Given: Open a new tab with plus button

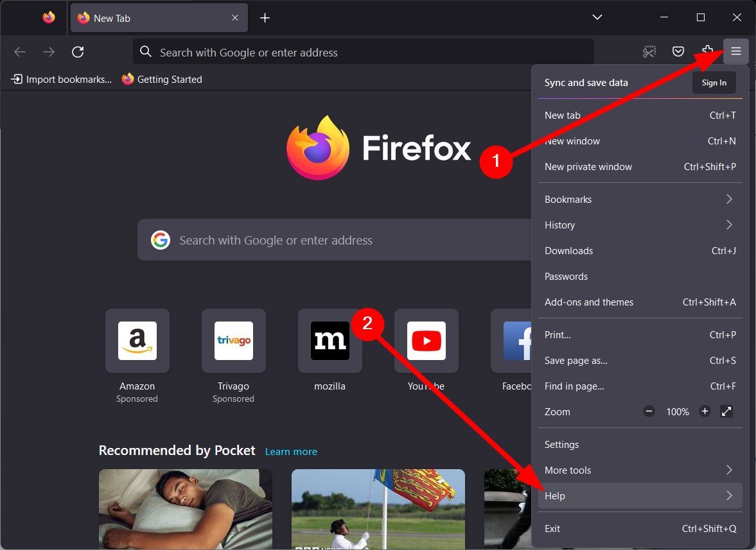Looking at the screenshot, I should 265,19.
